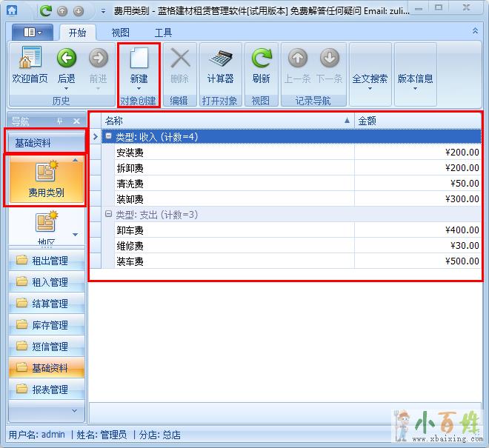Select the 地区 item in navigation panel
The image size is (489, 448).
pos(46,226)
